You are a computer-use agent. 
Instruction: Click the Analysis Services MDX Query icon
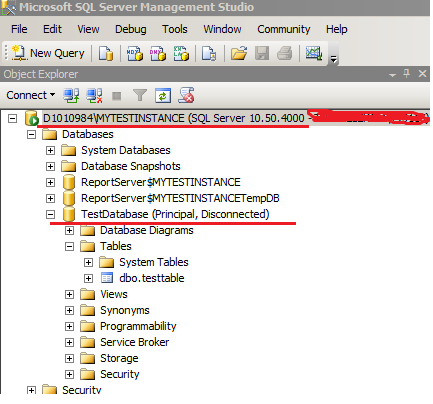point(135,53)
